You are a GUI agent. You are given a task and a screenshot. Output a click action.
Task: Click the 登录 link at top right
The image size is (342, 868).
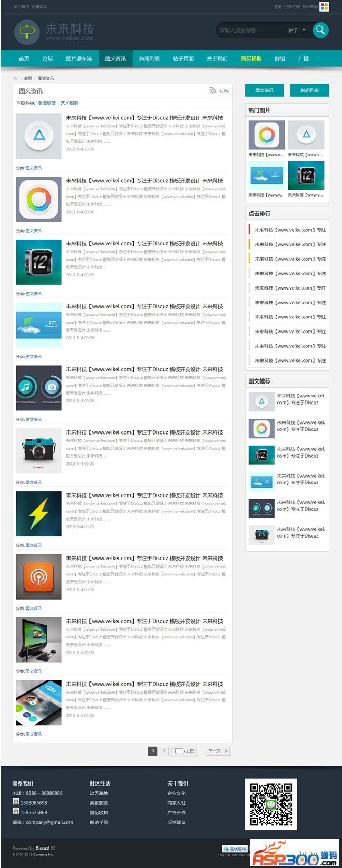pyautogui.click(x=278, y=7)
